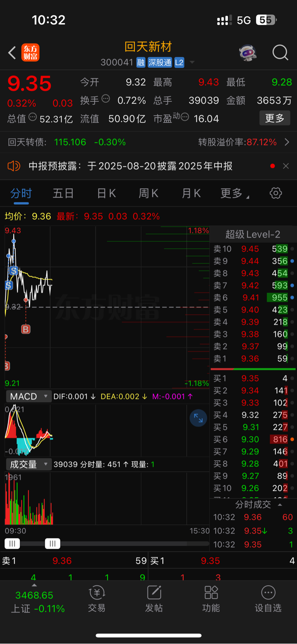Screen dimensions: 297x644
Task: Collapse the 分时成交 panel arrow
Action: [280, 505]
